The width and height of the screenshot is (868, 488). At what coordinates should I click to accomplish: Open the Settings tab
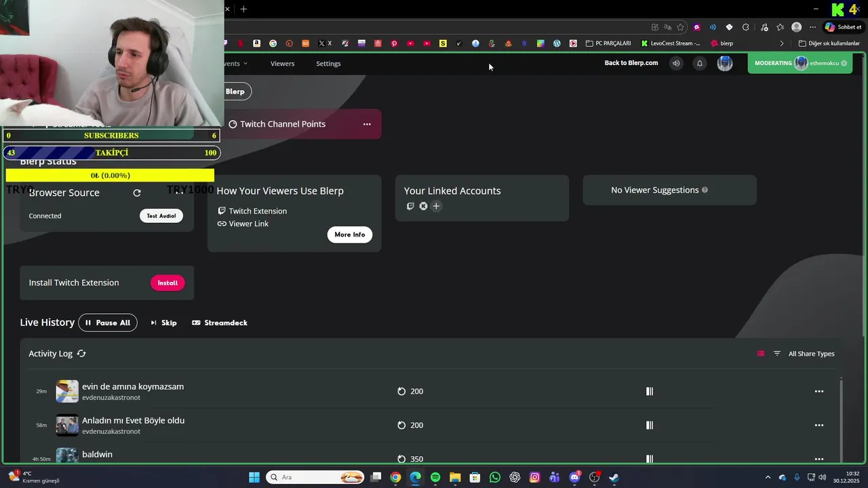(x=328, y=64)
